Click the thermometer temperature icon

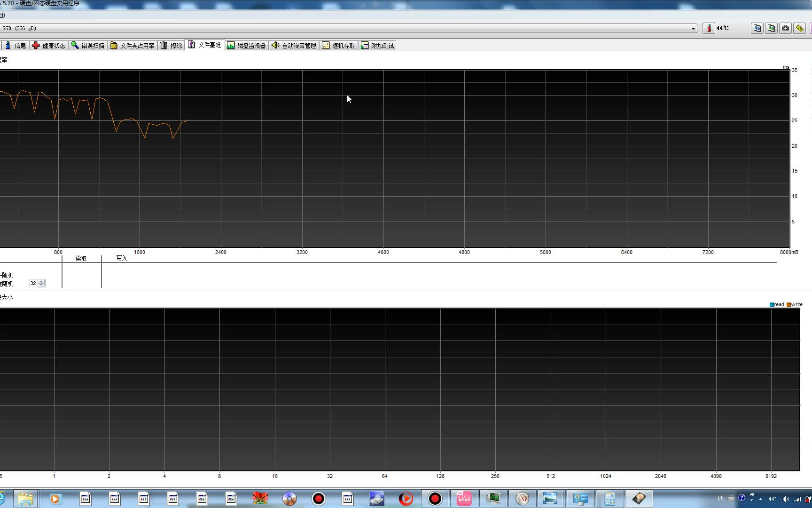pos(709,28)
